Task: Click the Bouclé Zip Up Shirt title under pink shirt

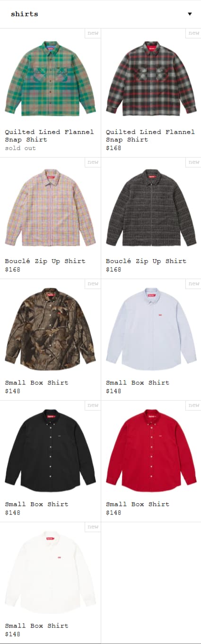Action: [45, 261]
